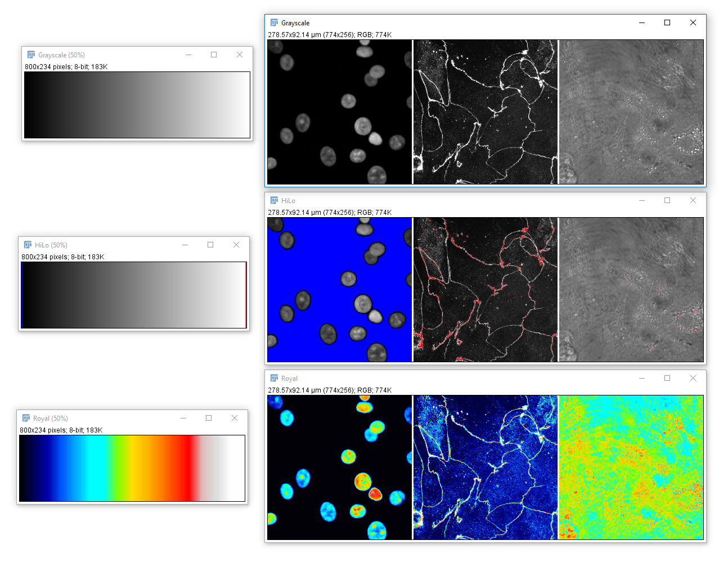Maximize the 774x256 Royal image window
Image resolution: width=728 pixels, height=567 pixels.
[667, 379]
